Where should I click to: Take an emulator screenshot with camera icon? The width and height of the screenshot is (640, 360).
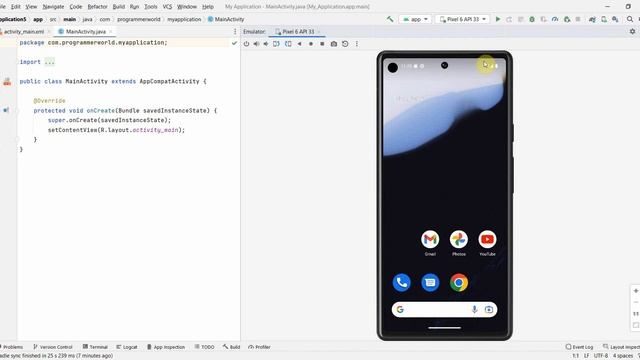tap(334, 44)
